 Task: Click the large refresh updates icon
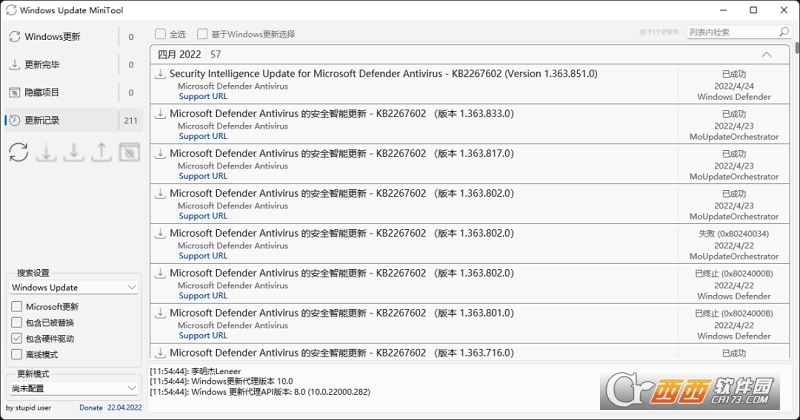(x=18, y=152)
